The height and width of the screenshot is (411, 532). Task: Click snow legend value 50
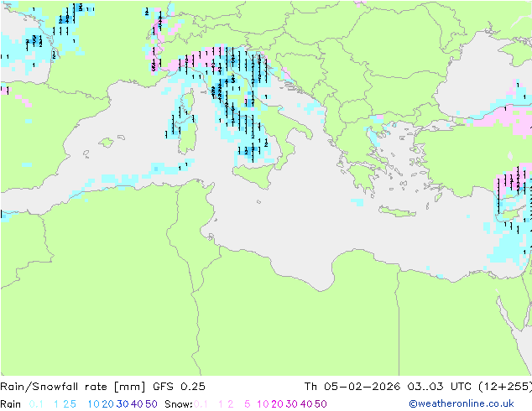click(321, 404)
